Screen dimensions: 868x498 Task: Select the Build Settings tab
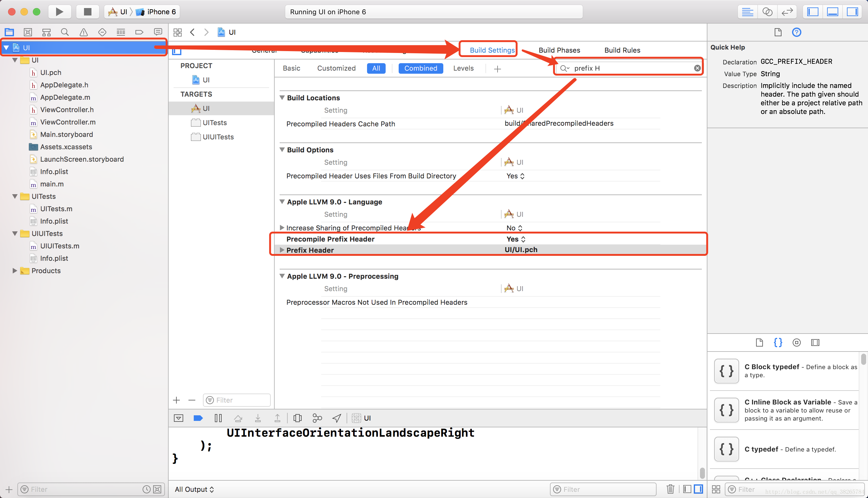coord(492,50)
